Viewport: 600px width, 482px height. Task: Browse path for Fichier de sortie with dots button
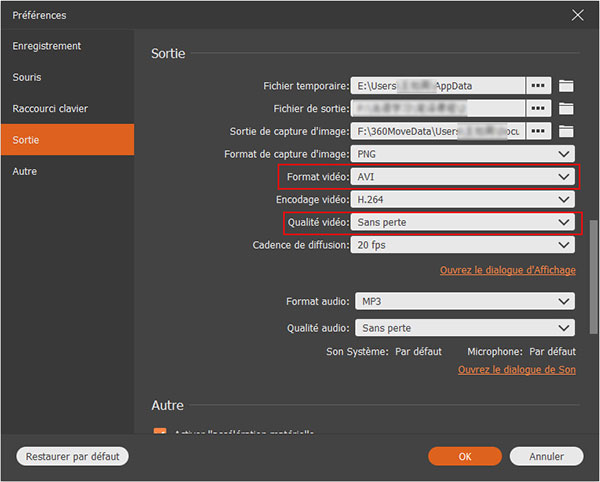pos(538,109)
